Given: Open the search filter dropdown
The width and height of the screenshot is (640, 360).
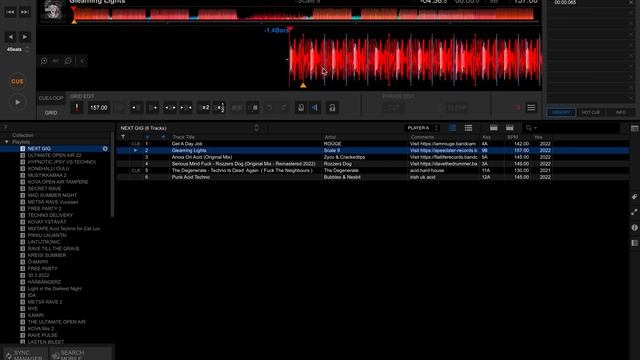Looking at the screenshot, I should pos(531,128).
